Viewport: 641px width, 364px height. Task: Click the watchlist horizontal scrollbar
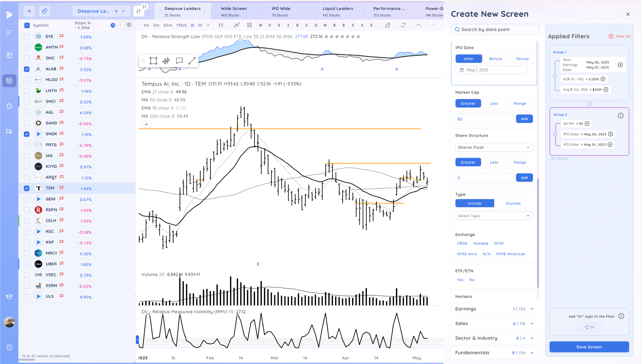(x=27, y=360)
